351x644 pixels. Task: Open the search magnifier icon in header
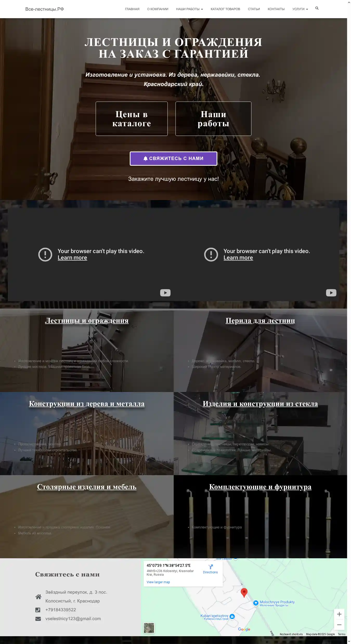317,8
